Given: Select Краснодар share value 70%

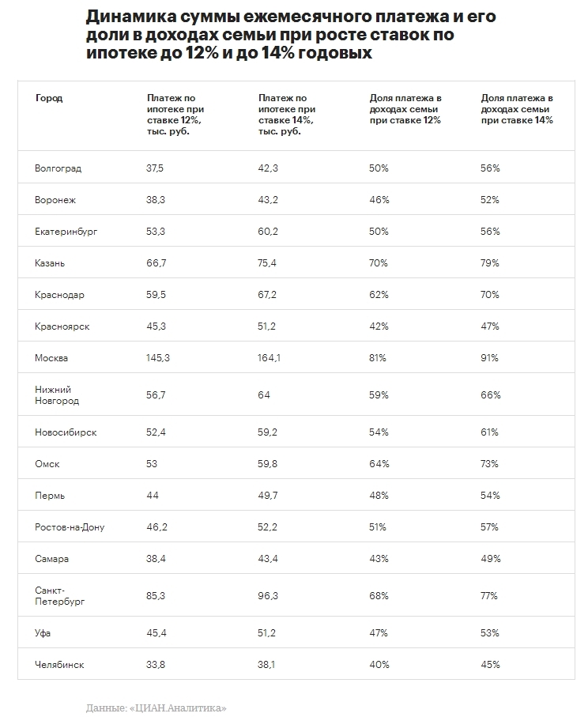Looking at the screenshot, I should [490, 295].
